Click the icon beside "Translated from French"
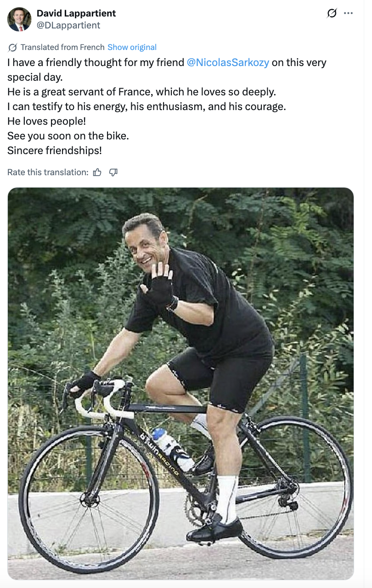The height and width of the screenshot is (588, 372). (x=13, y=47)
